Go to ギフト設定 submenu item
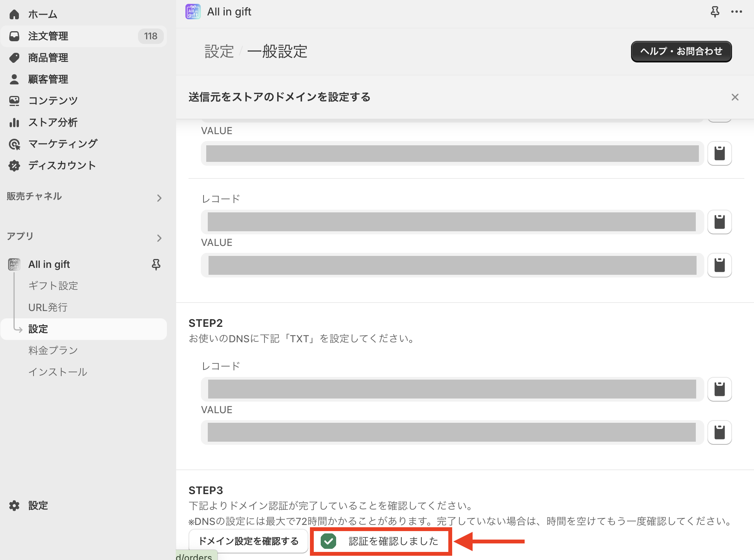This screenshot has height=560, width=754. coord(53,286)
